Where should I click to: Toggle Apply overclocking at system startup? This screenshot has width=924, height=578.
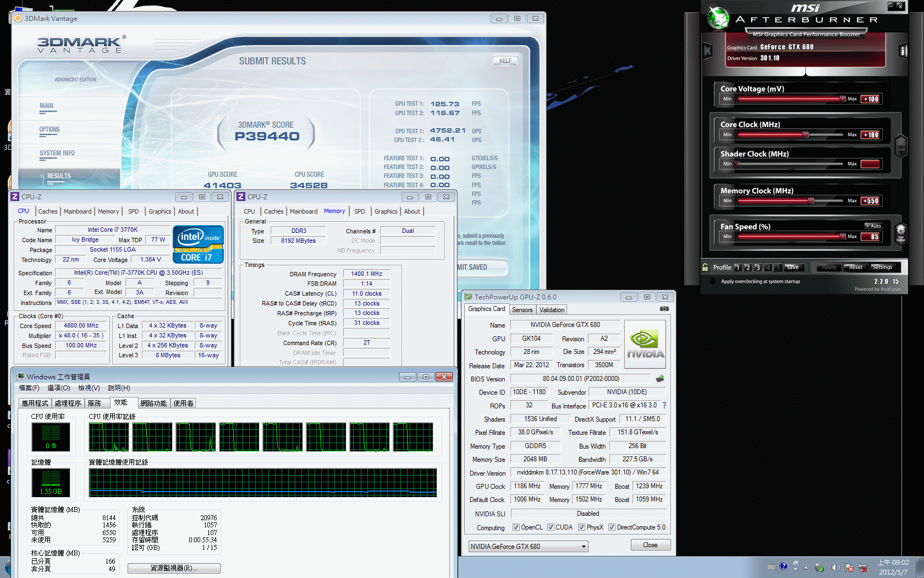point(713,281)
